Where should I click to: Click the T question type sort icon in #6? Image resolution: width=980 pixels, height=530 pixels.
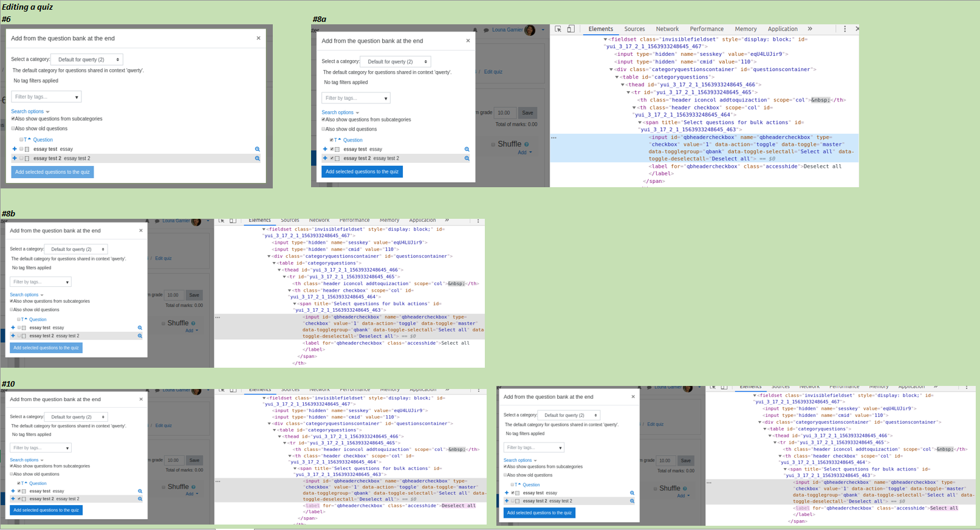click(27, 140)
